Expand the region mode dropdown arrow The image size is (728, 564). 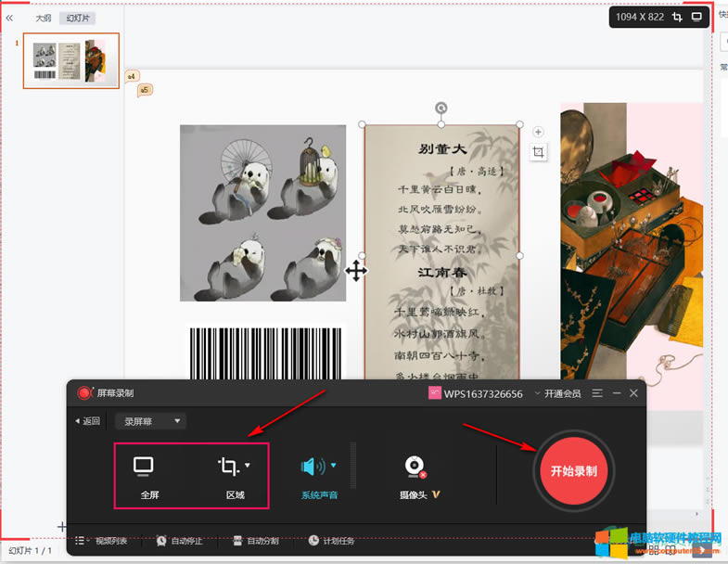coord(248,465)
